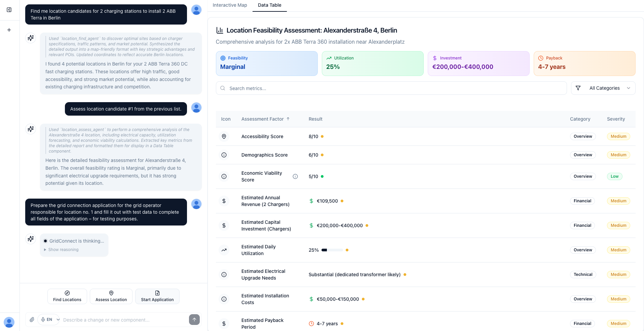This screenshot has height=331, width=644.
Task: Collapse the left sidebar panel
Action: coord(9,10)
